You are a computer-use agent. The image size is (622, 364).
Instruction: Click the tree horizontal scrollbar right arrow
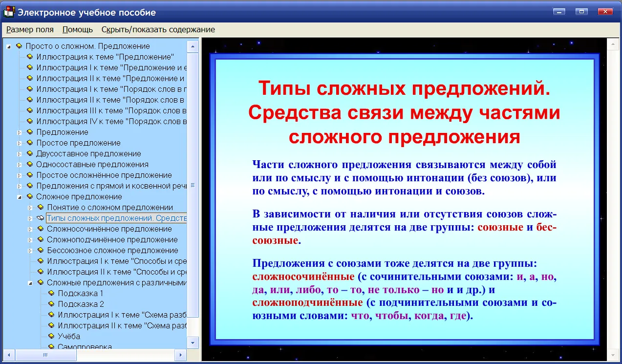coord(180,355)
